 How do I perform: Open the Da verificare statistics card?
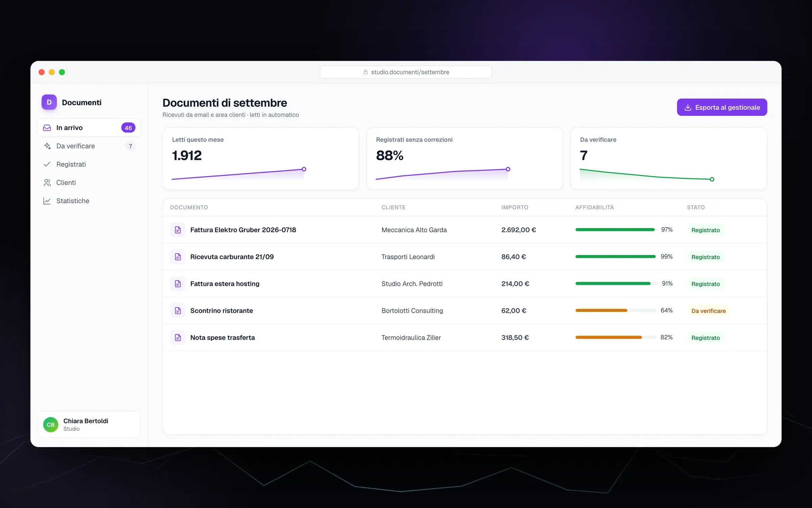(x=669, y=158)
